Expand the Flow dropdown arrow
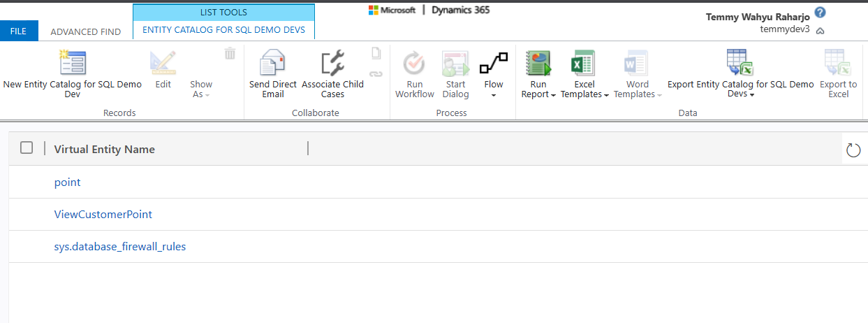The image size is (868, 323). coord(494,95)
